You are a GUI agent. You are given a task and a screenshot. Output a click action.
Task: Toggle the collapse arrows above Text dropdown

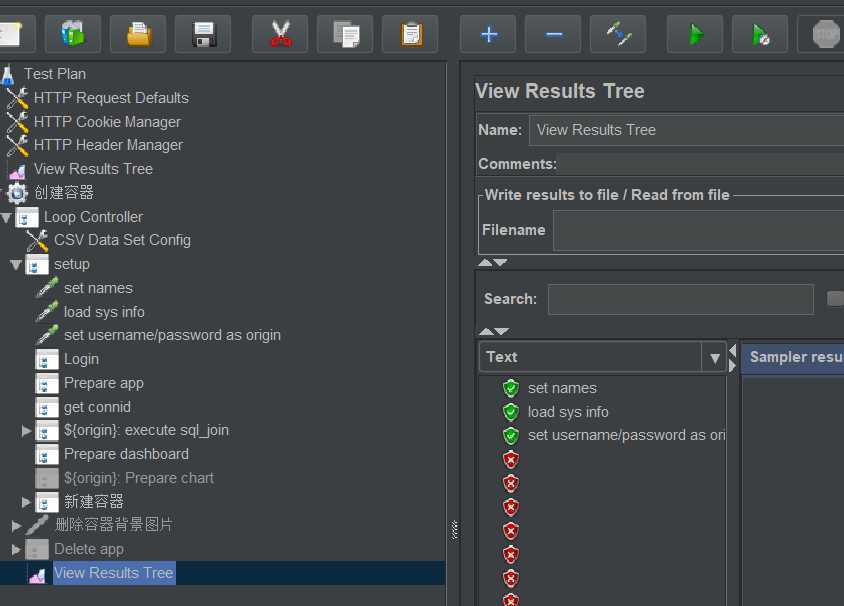coord(494,332)
